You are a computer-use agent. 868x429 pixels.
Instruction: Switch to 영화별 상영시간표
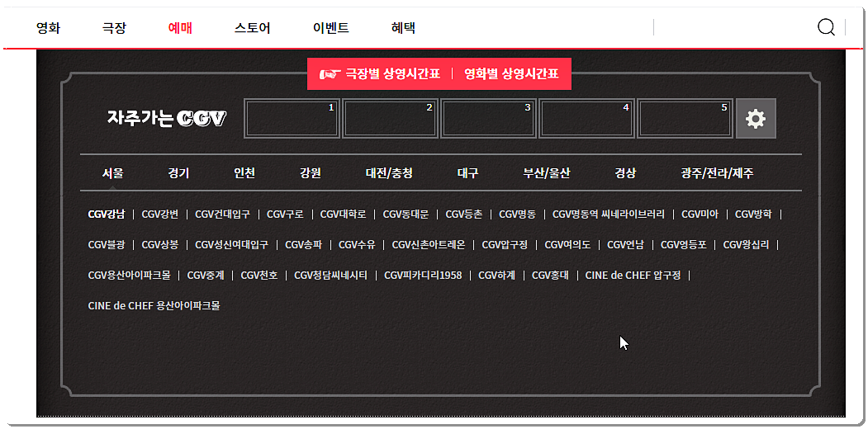pos(511,74)
